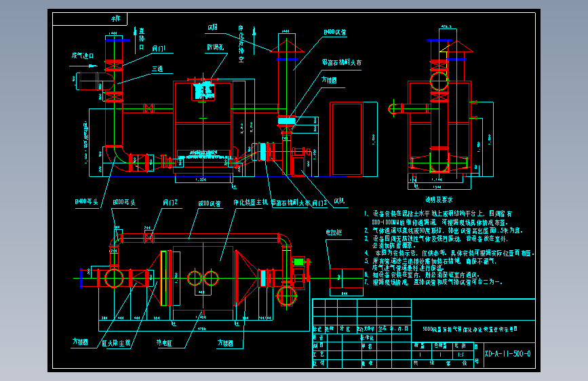This screenshot has width=588, height=381.
Task: Click the 风帽 annotation
Action: 213,27
